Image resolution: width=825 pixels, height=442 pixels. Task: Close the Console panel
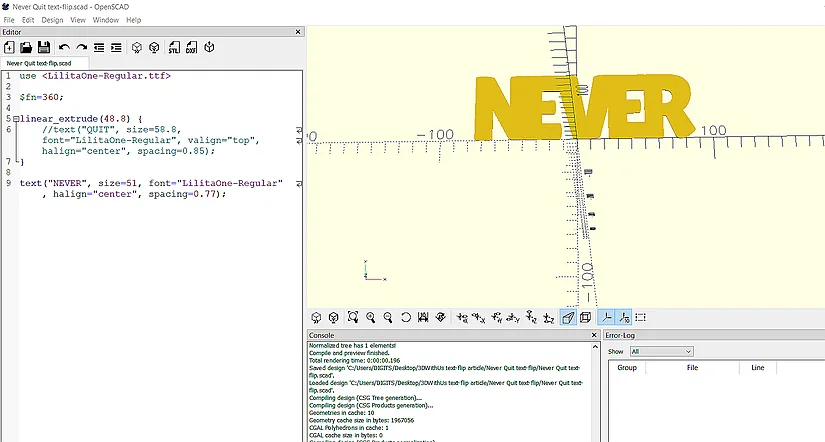595,335
